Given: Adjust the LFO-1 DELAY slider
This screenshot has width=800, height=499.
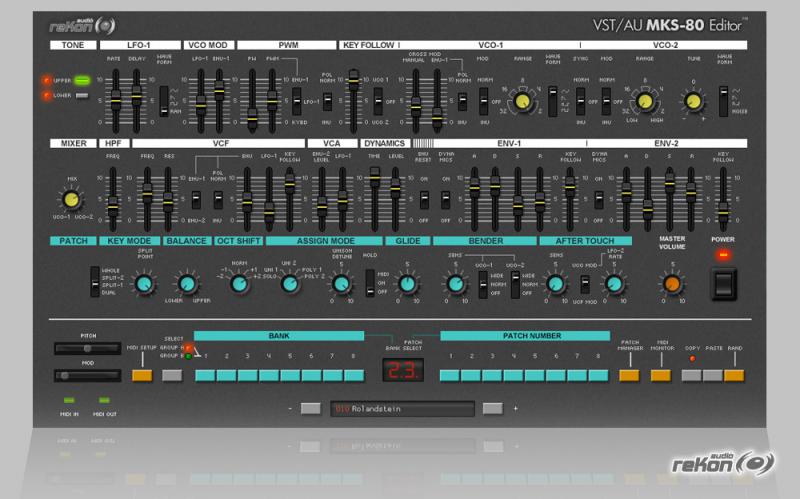Looking at the screenshot, I should (136, 95).
